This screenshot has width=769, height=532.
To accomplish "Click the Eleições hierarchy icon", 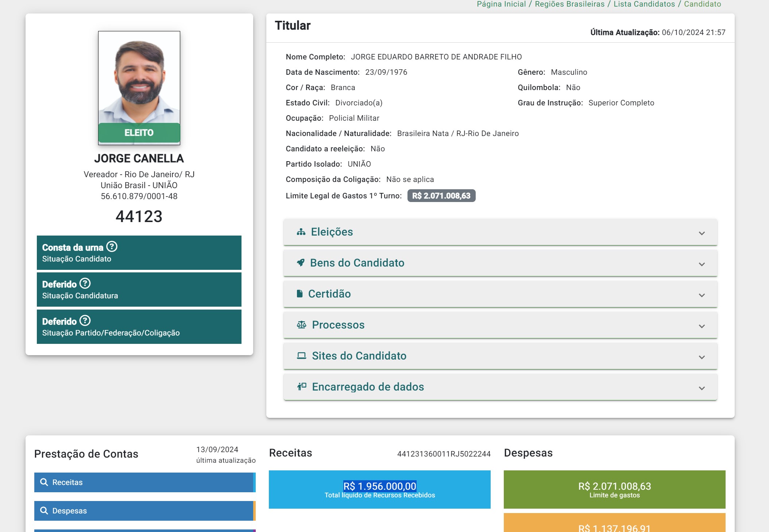I will [301, 232].
